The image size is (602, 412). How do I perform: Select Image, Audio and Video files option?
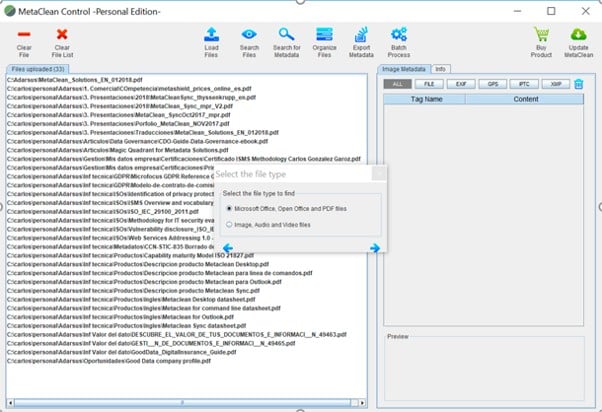click(230, 226)
